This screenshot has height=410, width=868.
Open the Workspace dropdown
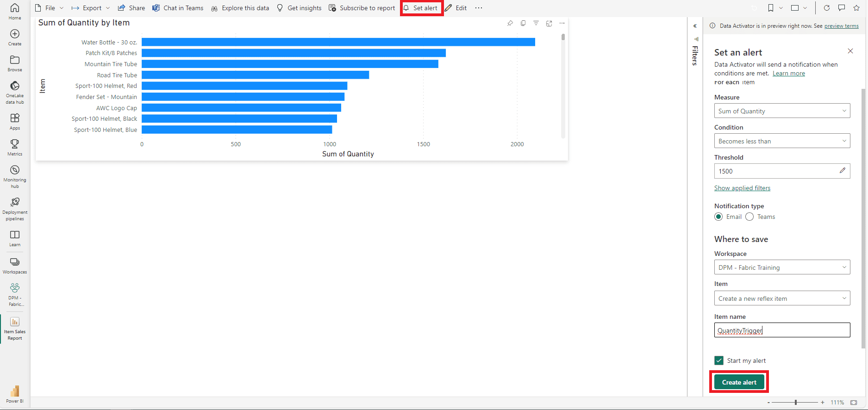(782, 267)
